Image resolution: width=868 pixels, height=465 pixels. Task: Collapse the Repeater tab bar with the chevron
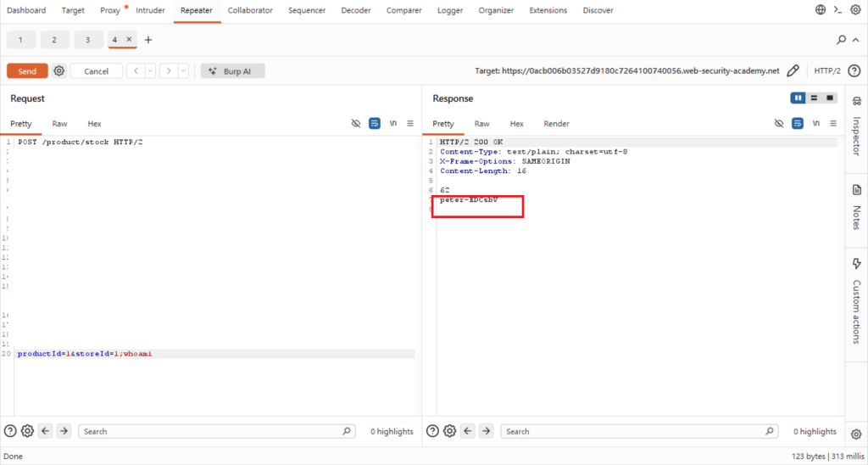(x=856, y=40)
